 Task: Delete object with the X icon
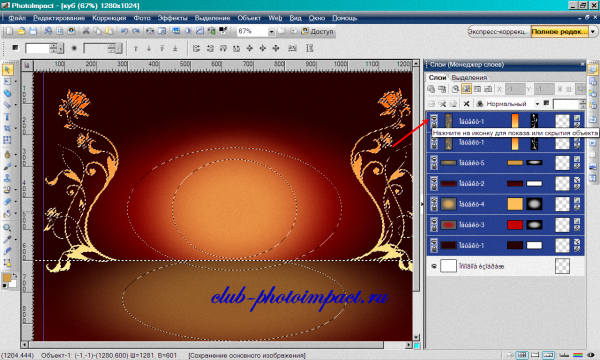coord(466,104)
